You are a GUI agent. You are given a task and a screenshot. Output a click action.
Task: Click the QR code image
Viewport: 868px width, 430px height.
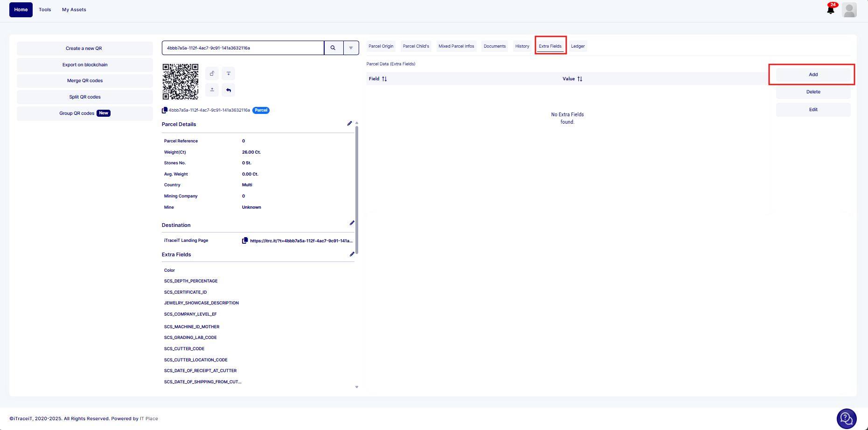coord(181,82)
